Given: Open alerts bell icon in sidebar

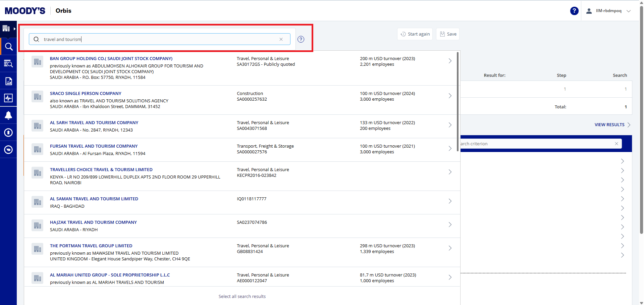Looking at the screenshot, I should tap(8, 115).
